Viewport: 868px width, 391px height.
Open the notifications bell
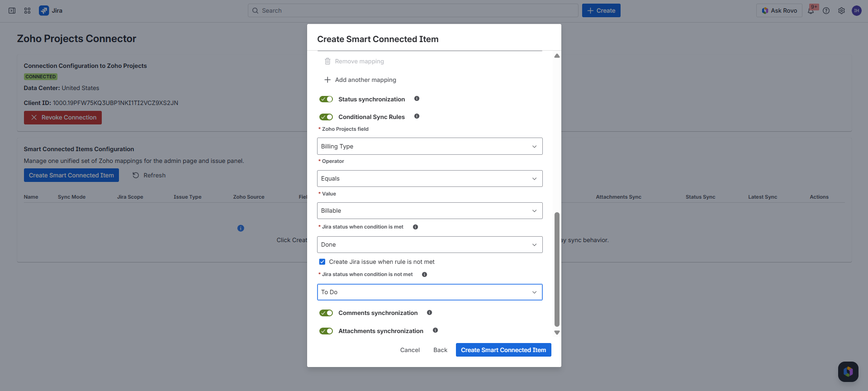(x=811, y=10)
